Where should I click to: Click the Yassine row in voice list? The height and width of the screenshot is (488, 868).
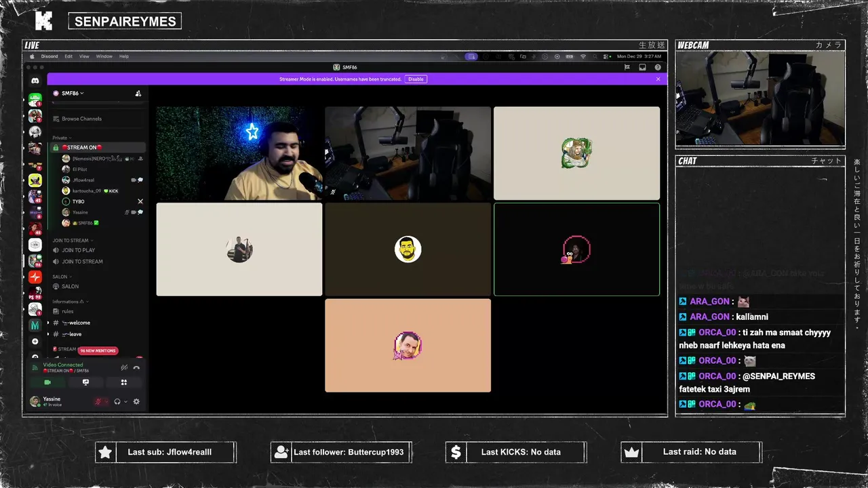tap(102, 212)
